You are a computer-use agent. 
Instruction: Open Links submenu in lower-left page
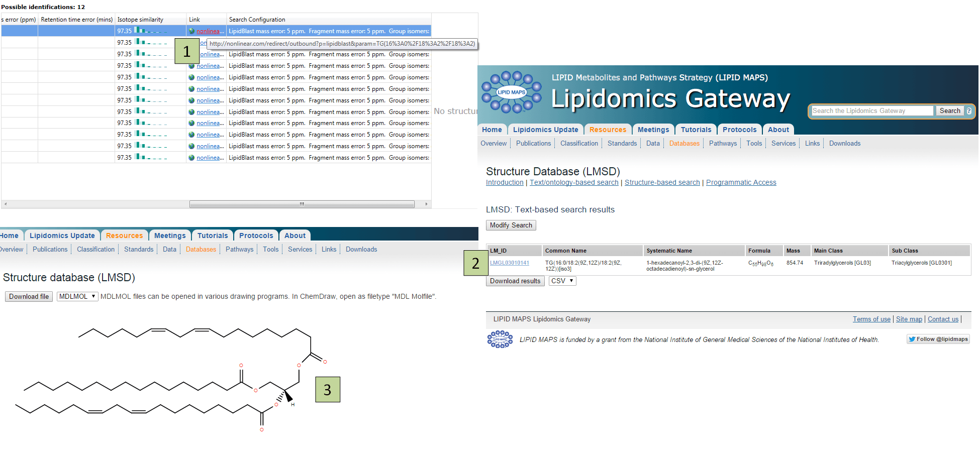pyautogui.click(x=329, y=250)
